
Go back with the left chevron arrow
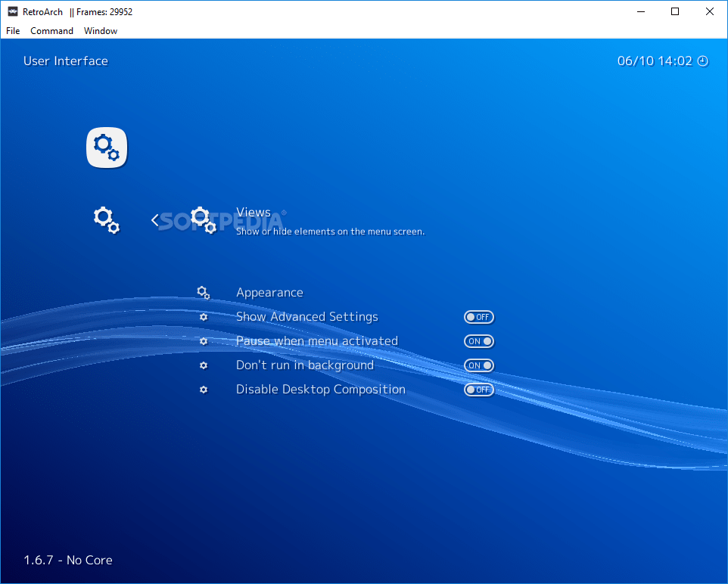[x=155, y=220]
